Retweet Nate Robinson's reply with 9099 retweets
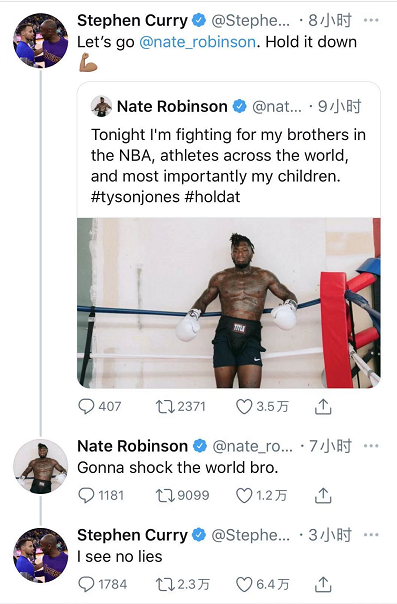The image size is (397, 604). click(165, 495)
